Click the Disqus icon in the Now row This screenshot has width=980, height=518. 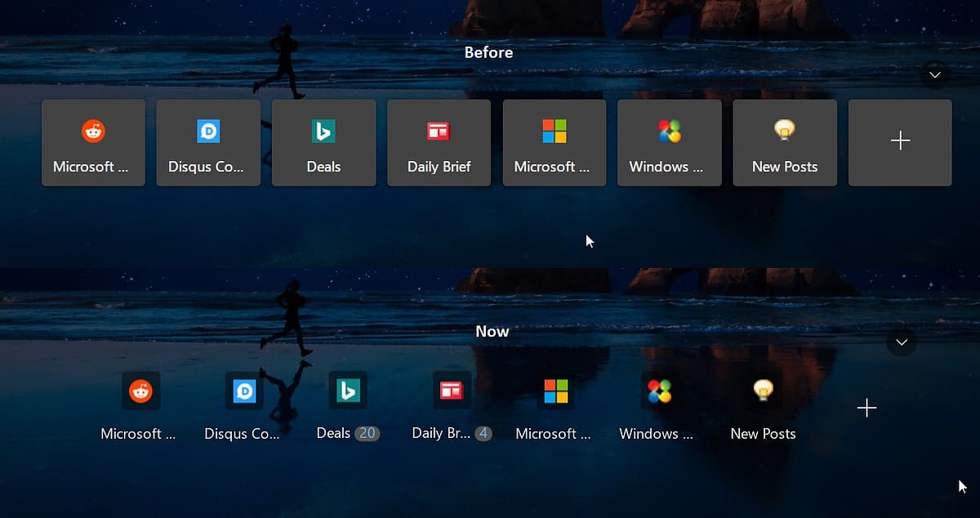[244, 391]
